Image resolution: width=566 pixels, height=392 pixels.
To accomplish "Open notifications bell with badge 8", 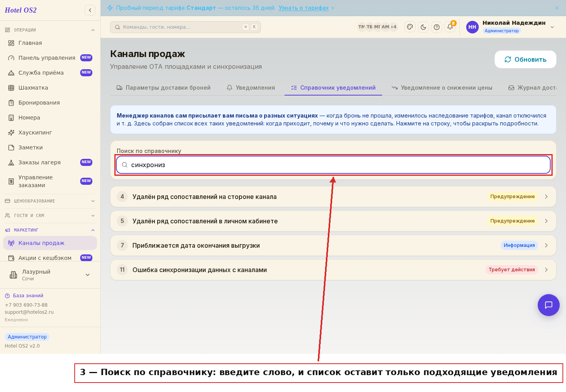I will coord(450,27).
